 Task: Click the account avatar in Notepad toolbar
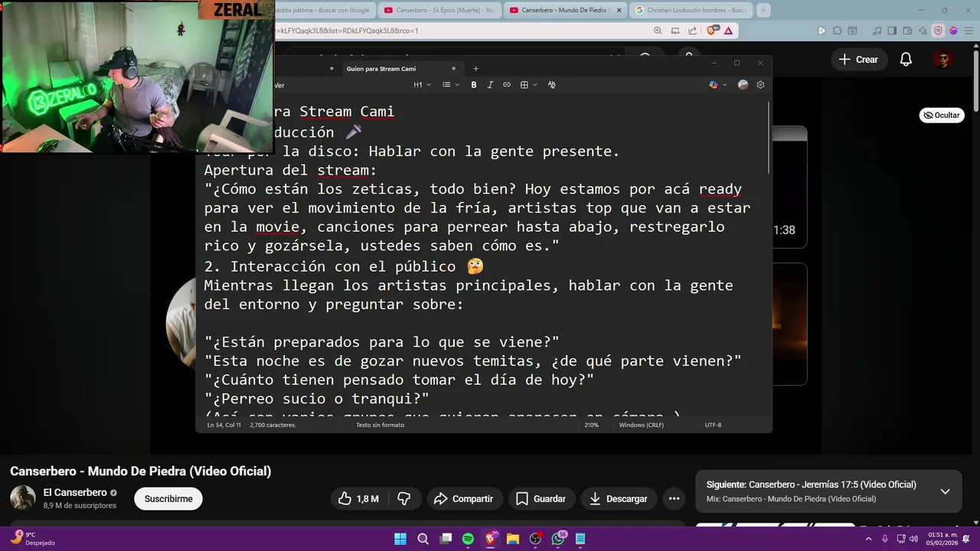click(743, 85)
